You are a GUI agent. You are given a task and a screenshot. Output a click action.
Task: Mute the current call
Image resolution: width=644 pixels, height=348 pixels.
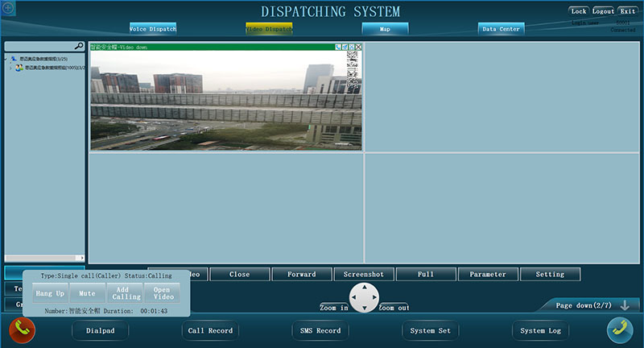(x=87, y=294)
